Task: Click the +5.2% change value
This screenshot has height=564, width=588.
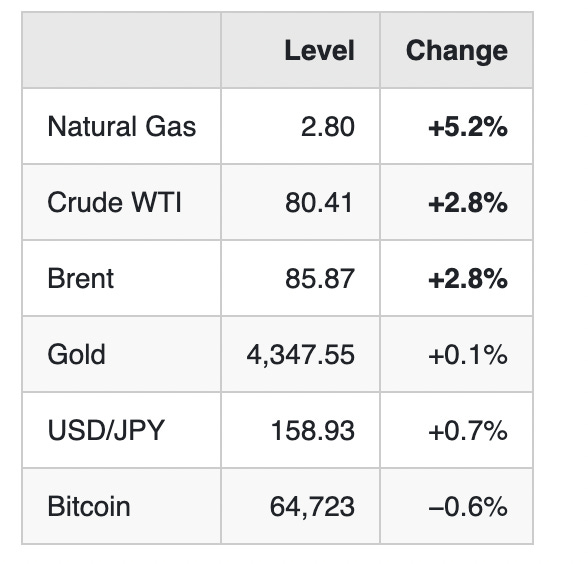Action: [x=468, y=127]
